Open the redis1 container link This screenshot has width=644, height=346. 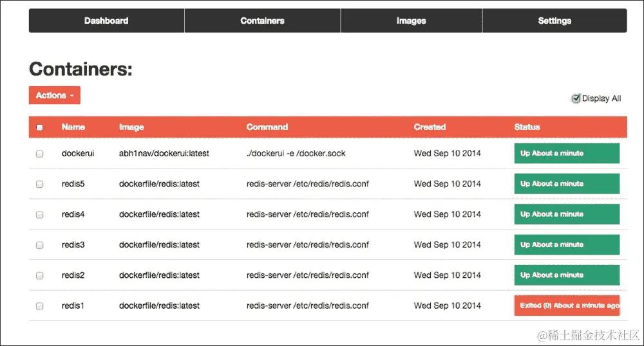(x=73, y=305)
